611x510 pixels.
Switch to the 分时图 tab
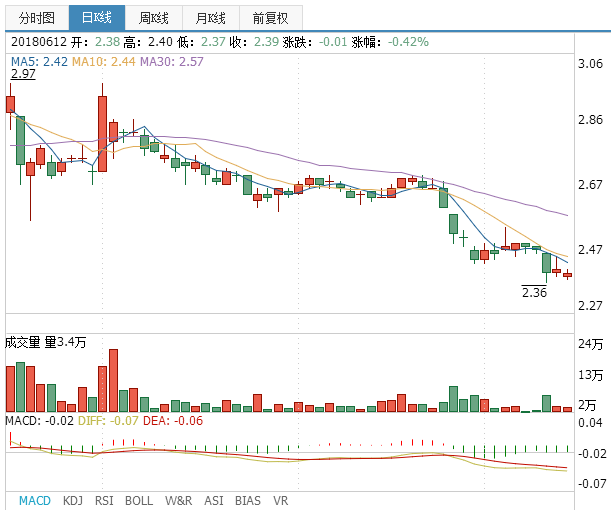[x=37, y=18]
